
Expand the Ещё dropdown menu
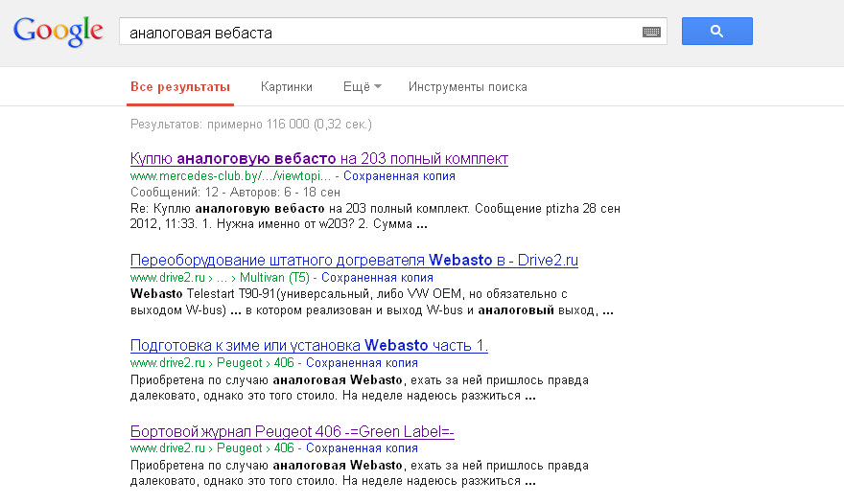[362, 87]
